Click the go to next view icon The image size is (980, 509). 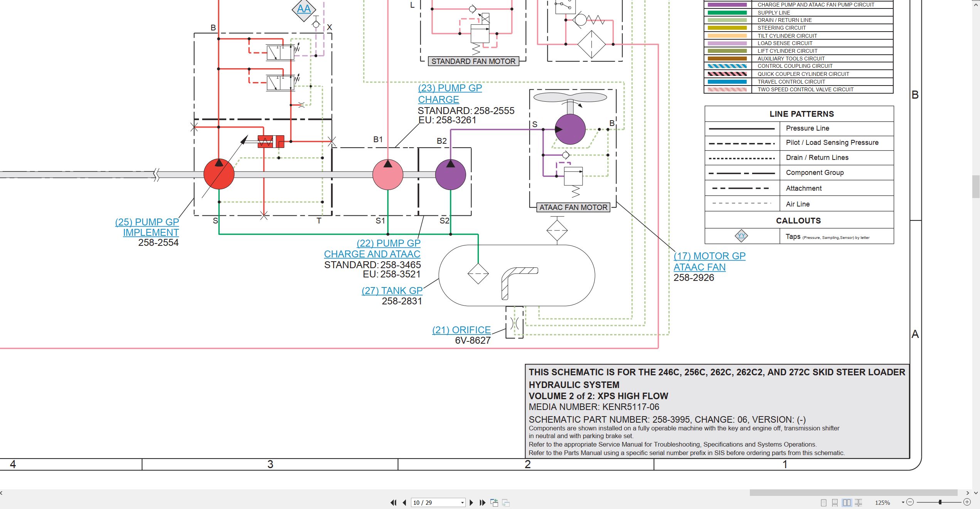pyautogui.click(x=506, y=502)
